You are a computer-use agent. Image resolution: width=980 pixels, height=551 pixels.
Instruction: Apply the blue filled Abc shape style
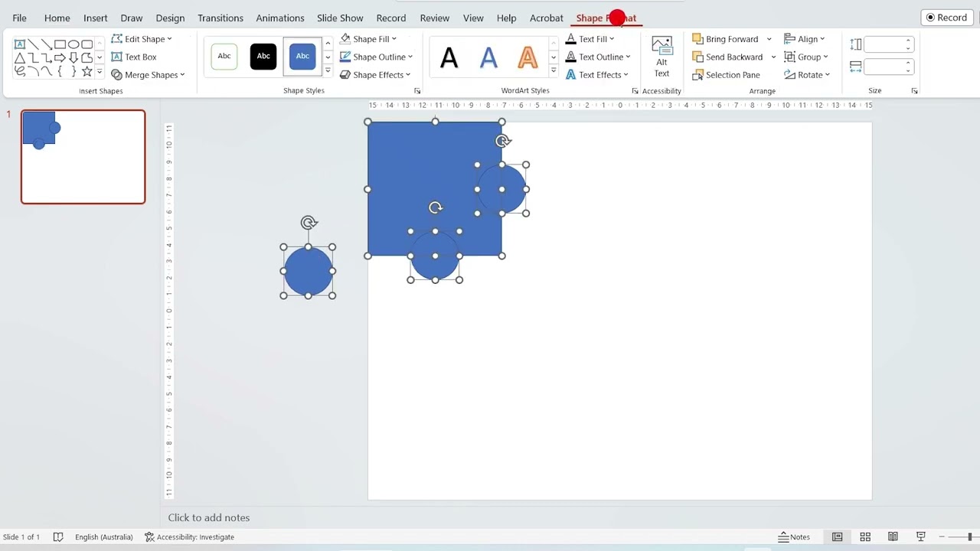tap(302, 56)
